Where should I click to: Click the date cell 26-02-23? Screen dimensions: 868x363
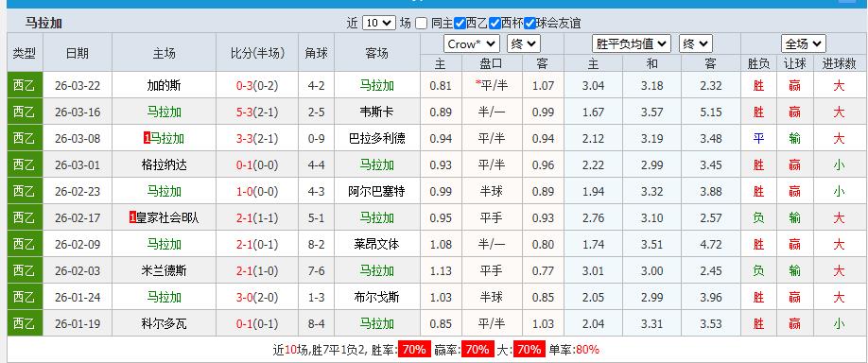click(x=78, y=192)
